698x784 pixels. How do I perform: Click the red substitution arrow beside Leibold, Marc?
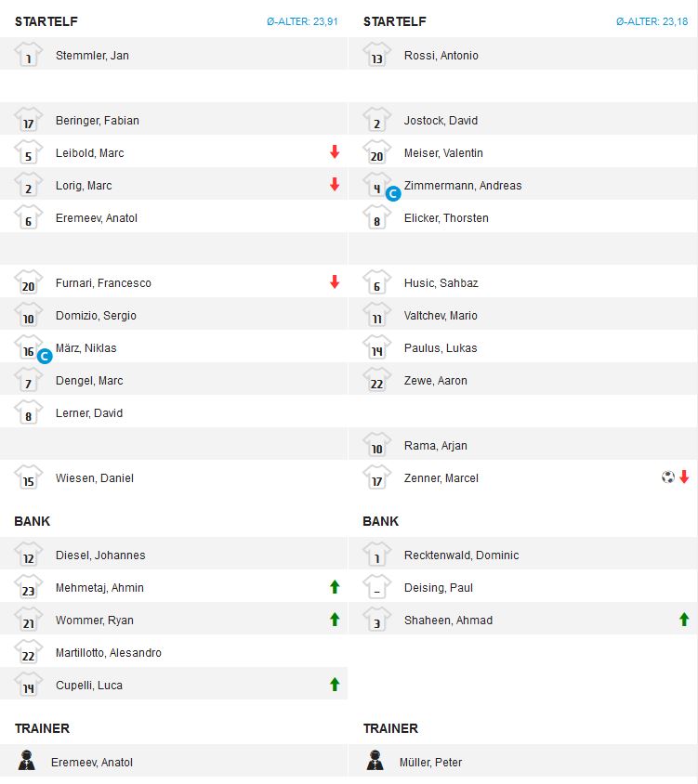coord(335,152)
